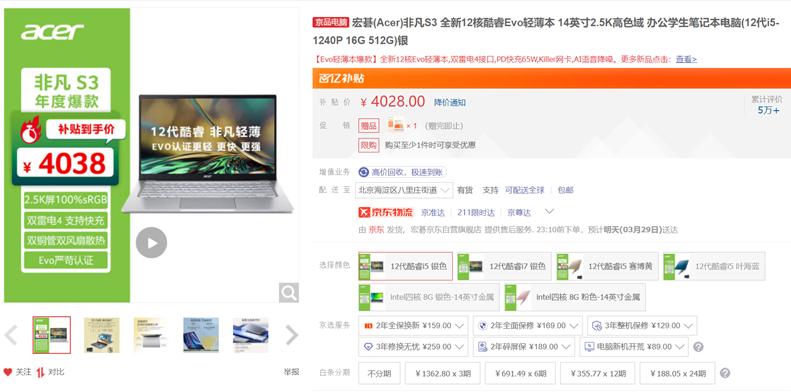Select ¥691.49 x 6期 installment option
The width and height of the screenshot is (791, 392).
[x=520, y=373]
